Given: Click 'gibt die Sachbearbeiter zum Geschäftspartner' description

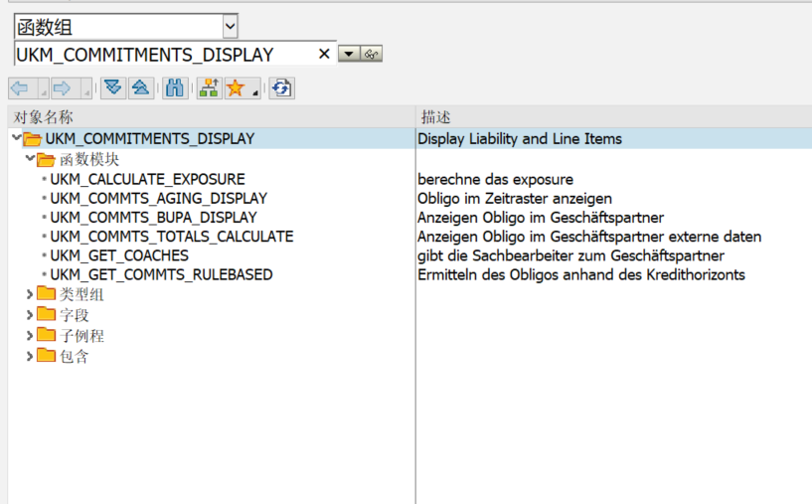Looking at the screenshot, I should click(x=570, y=255).
